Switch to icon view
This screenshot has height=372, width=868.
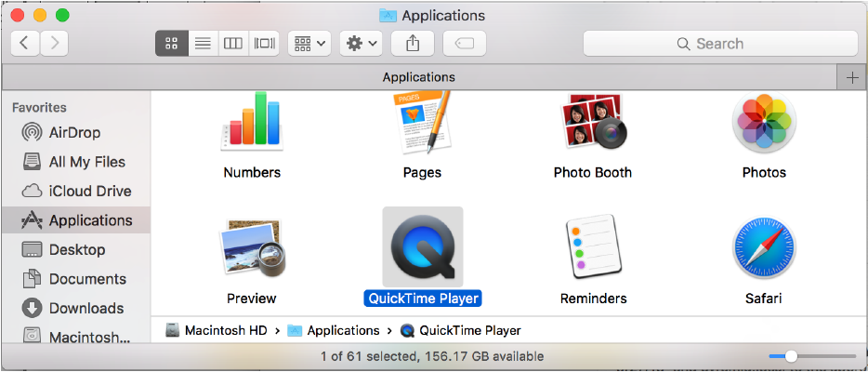pyautogui.click(x=172, y=44)
